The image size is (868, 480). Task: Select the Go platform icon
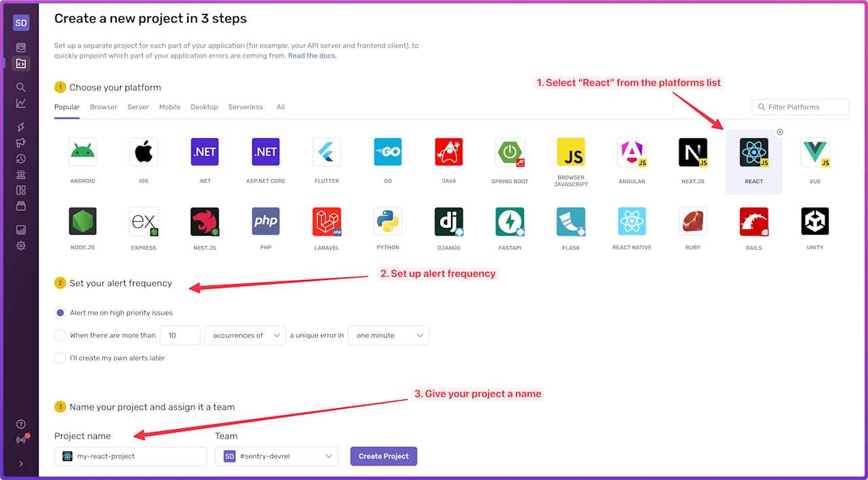point(388,152)
